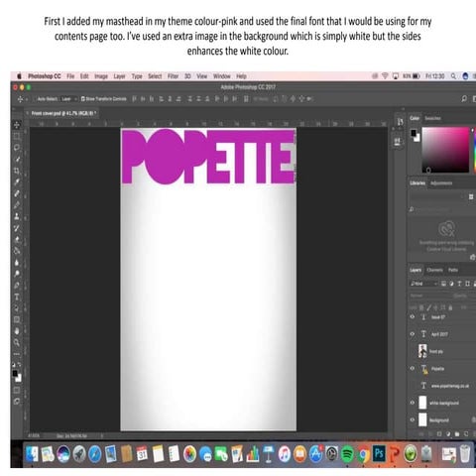476x476 pixels.
Task: Toggle Quick Mask mode in toolbox
Action: [x=17, y=391]
